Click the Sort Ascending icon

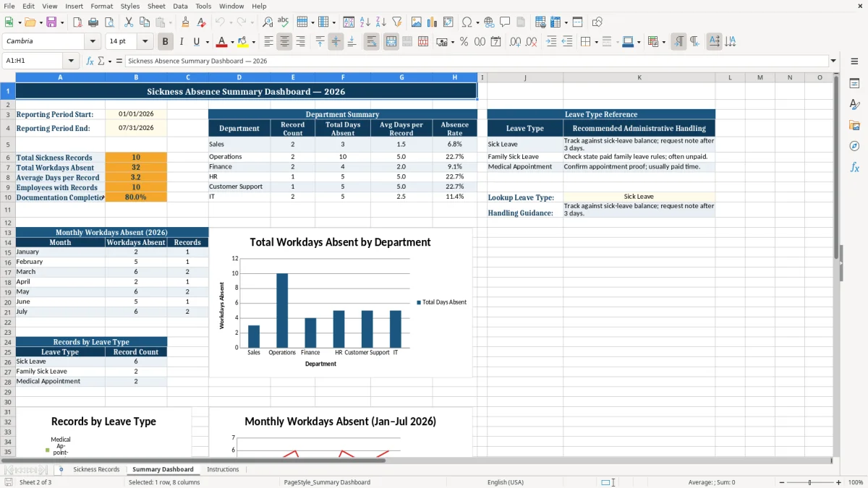click(365, 22)
